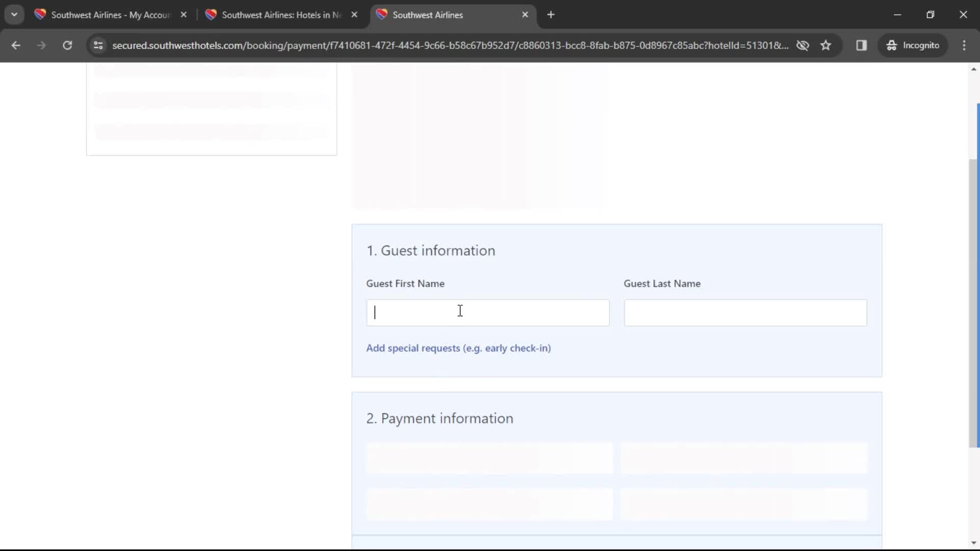Toggle the reading list sidebar panel
Screen dimensions: 980x551
862,45
